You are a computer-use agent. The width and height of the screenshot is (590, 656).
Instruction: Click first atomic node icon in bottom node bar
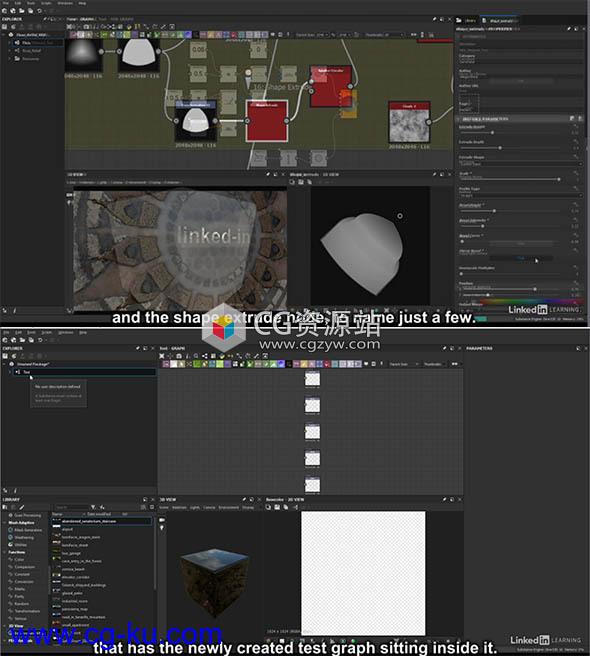pyautogui.click(x=166, y=364)
